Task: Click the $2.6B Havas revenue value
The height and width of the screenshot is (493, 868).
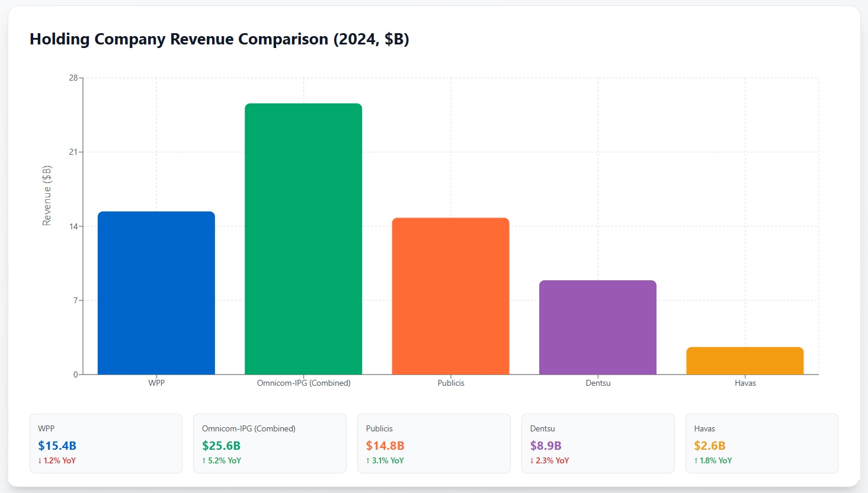Action: pos(710,446)
